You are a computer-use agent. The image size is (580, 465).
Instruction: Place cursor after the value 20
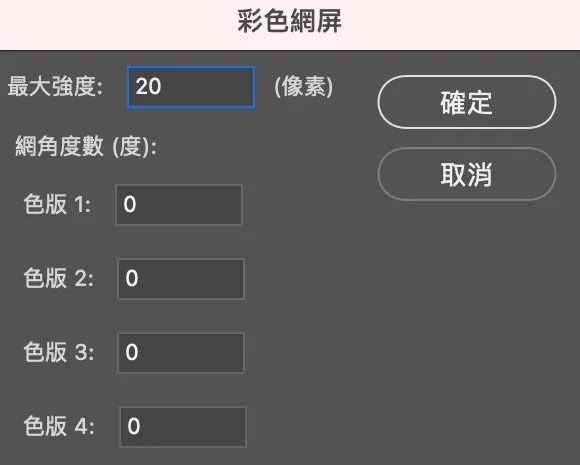coord(162,87)
